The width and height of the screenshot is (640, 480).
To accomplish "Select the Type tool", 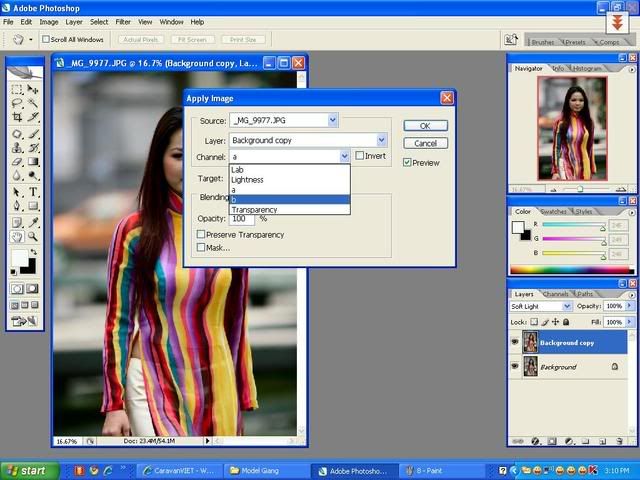I will point(33,192).
